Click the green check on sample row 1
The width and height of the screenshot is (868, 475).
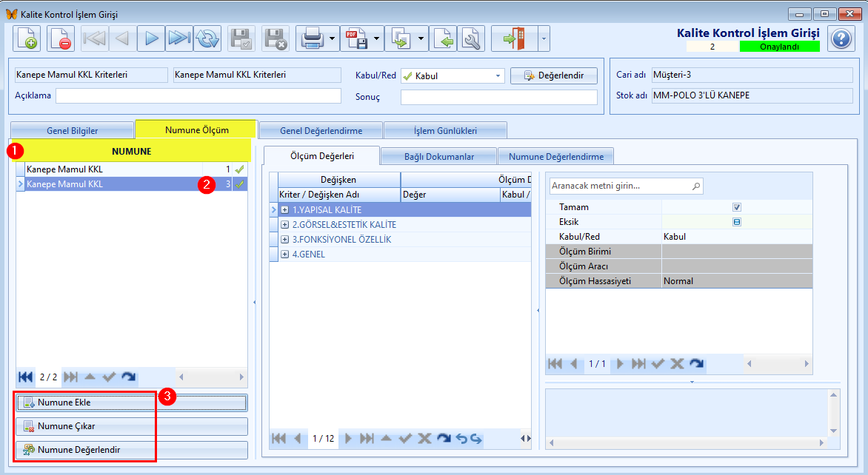(x=240, y=169)
